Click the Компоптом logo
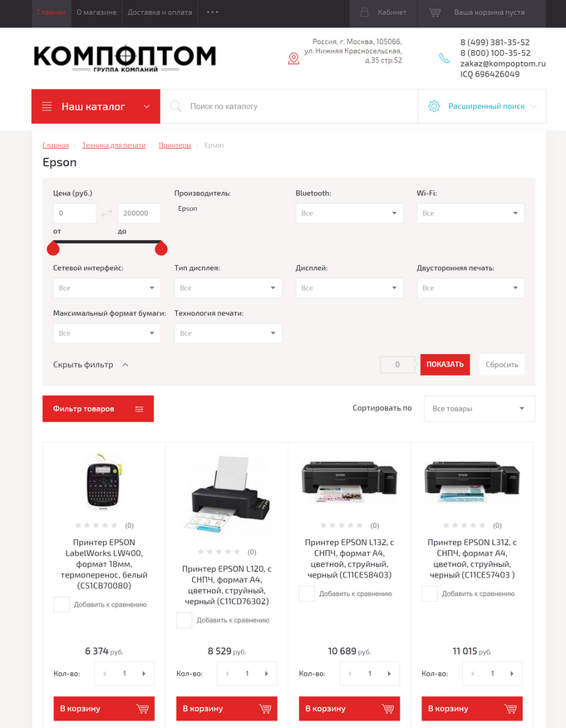This screenshot has width=566, height=728. coord(125,57)
